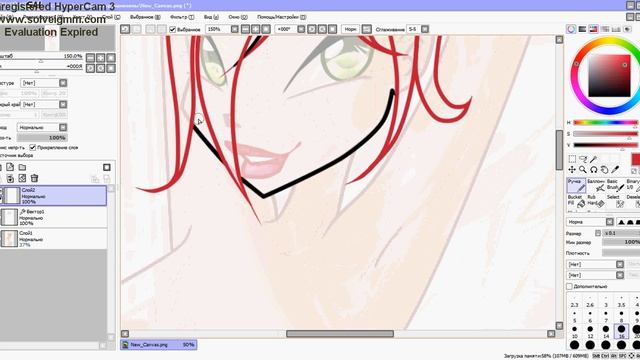
Task: Open the Выбранное menu
Action: 145,17
